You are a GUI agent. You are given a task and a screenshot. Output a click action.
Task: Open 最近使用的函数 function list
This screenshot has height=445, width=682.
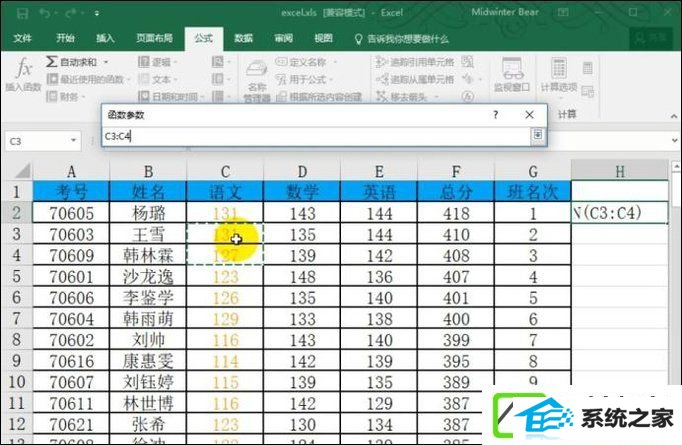89,79
